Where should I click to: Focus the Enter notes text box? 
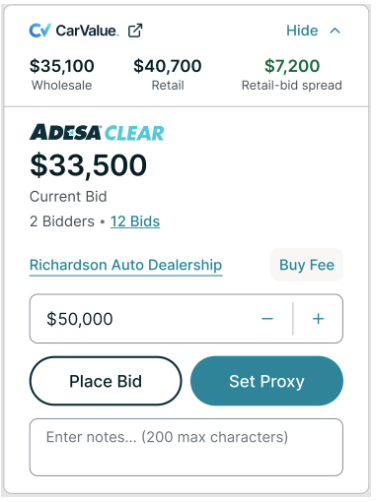tap(186, 447)
